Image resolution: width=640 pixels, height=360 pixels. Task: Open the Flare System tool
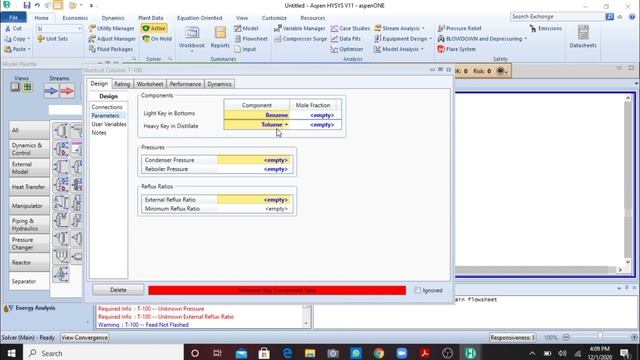click(x=456, y=49)
